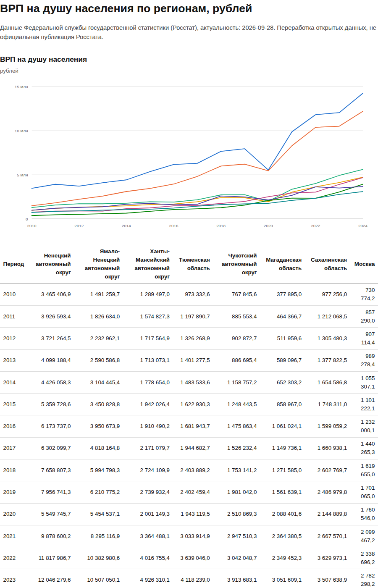378x588 pixels.
Task: Click the Ханты-Мансийский автономный округ header
Action: 152,264
